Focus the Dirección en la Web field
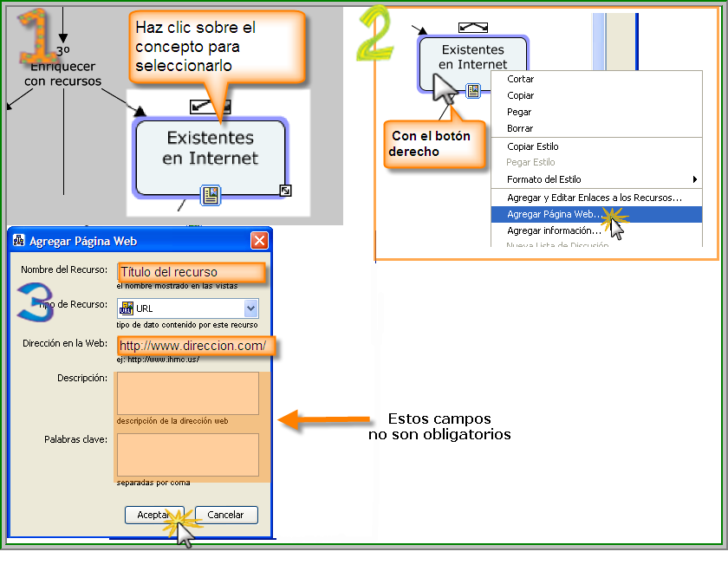The width and height of the screenshot is (728, 584). pos(195,346)
